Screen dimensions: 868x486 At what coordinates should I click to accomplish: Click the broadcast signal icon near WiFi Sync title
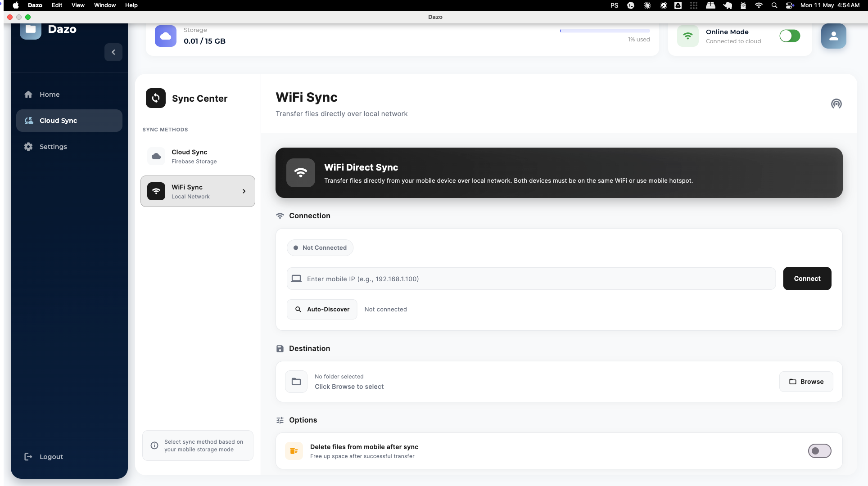tap(836, 104)
